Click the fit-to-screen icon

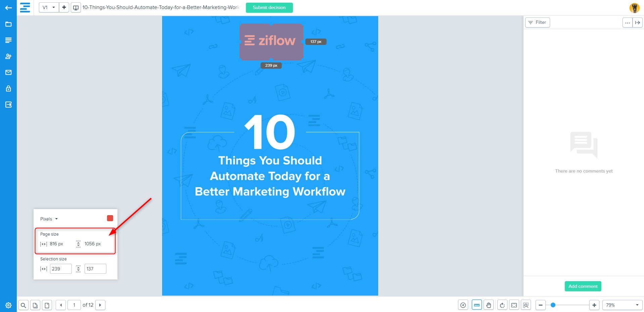tap(514, 305)
